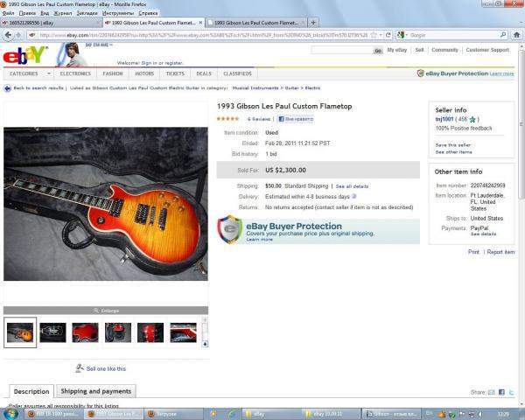The width and height of the screenshot is (525, 420).
Task: Open the FASHION category
Action: (113, 73)
